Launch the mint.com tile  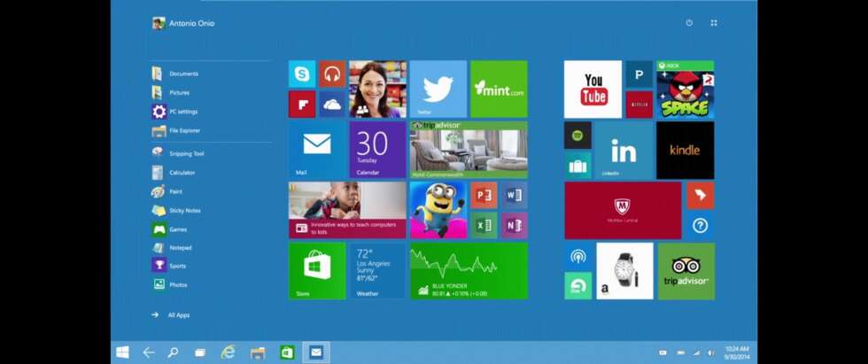[499, 89]
